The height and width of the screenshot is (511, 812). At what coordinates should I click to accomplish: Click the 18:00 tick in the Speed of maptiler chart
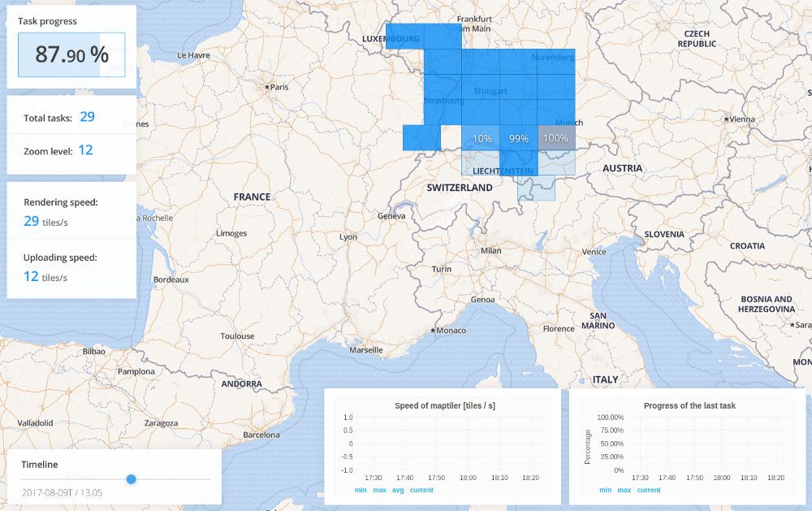tap(468, 478)
